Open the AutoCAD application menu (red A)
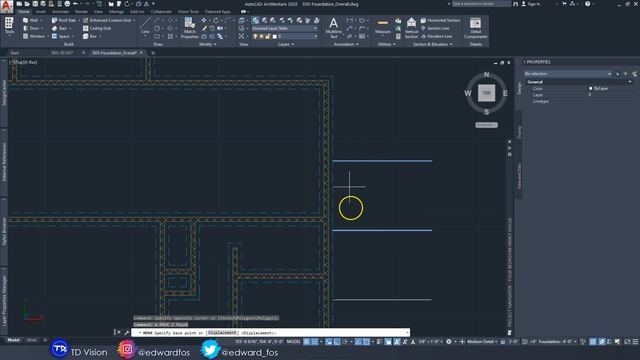 (x=7, y=6)
